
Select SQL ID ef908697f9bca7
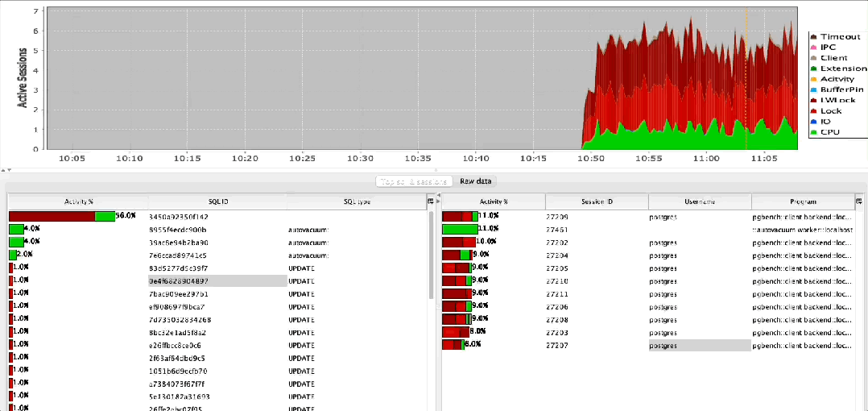click(x=176, y=306)
